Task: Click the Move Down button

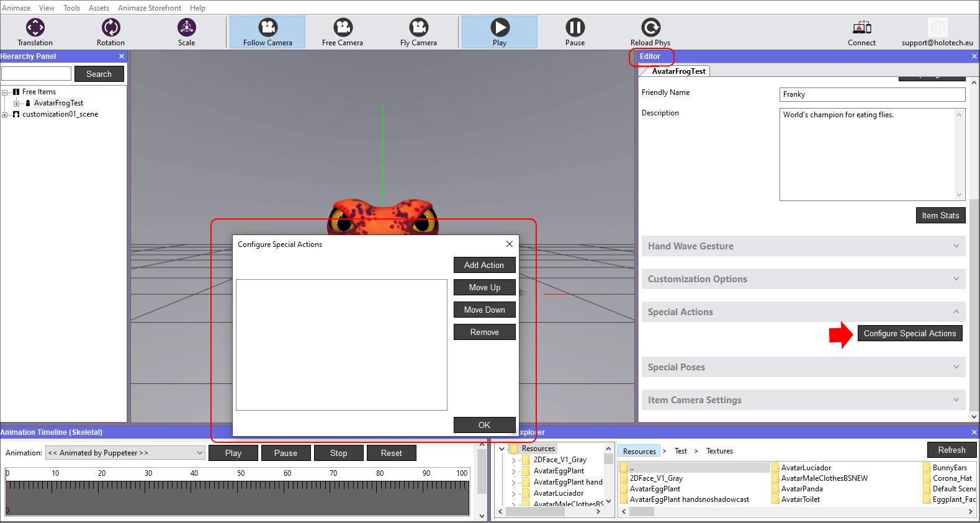Action: pyautogui.click(x=484, y=310)
